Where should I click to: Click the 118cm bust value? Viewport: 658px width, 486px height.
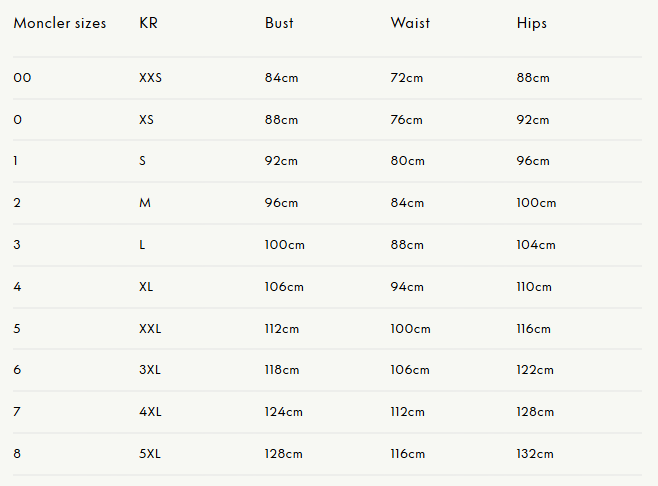(x=282, y=370)
